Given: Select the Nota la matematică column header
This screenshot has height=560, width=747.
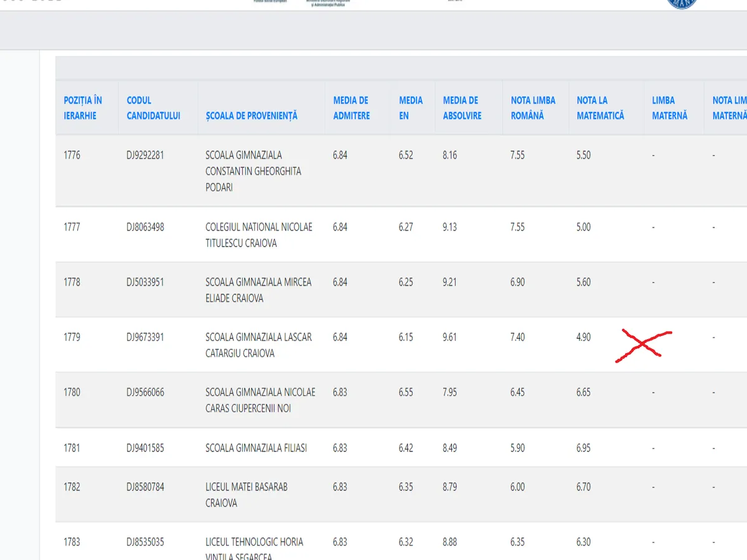Looking at the screenshot, I should (600, 108).
